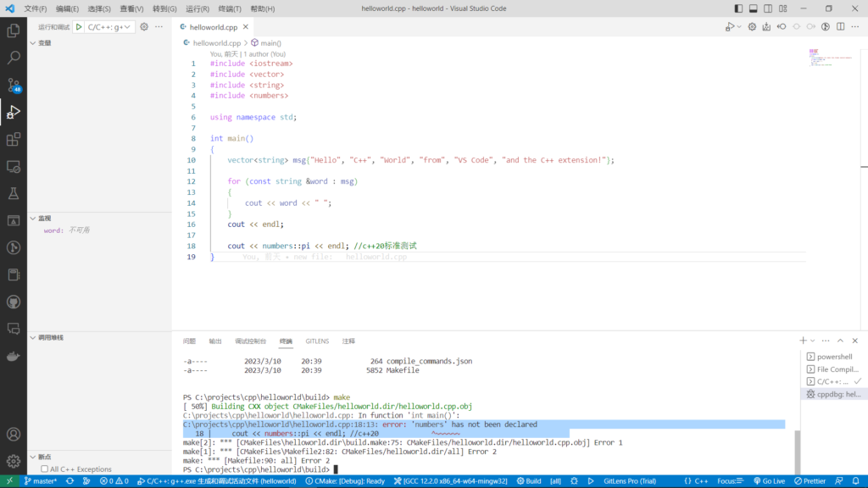Image resolution: width=868 pixels, height=488 pixels.
Task: Open launch.json via debug gear icon
Action: (144, 27)
